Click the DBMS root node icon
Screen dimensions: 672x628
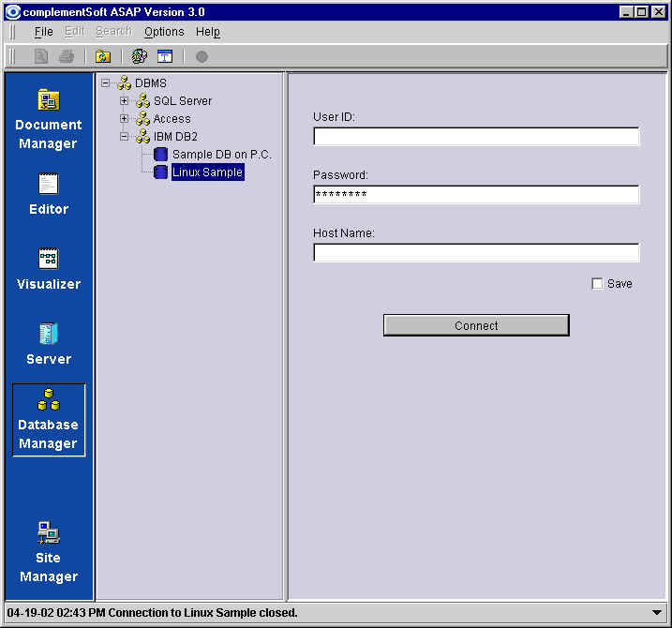pos(125,82)
